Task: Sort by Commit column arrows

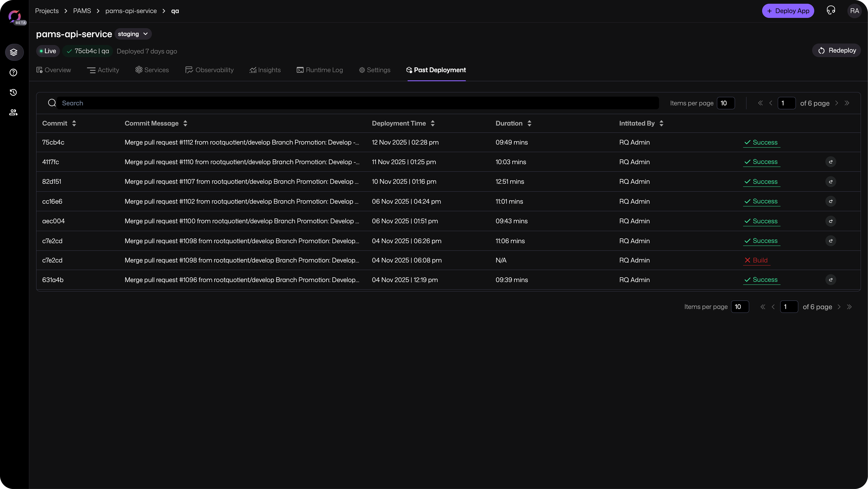Action: click(x=74, y=123)
